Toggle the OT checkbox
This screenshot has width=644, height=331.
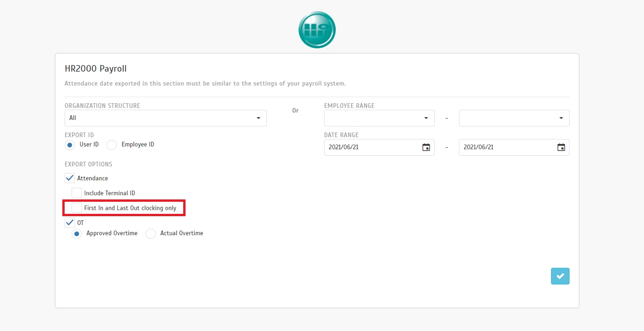pyautogui.click(x=70, y=223)
